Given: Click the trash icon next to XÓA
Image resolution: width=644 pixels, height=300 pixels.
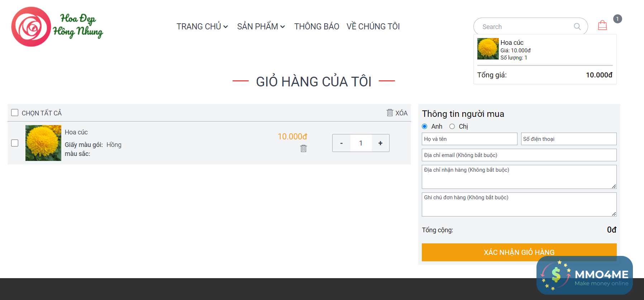Looking at the screenshot, I should tap(390, 113).
